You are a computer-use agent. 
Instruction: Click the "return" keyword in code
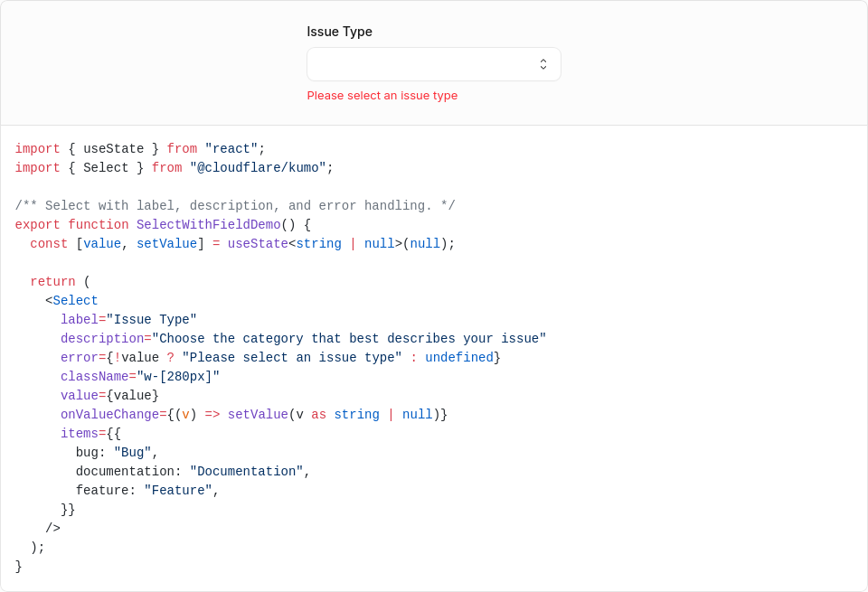pyautogui.click(x=52, y=282)
